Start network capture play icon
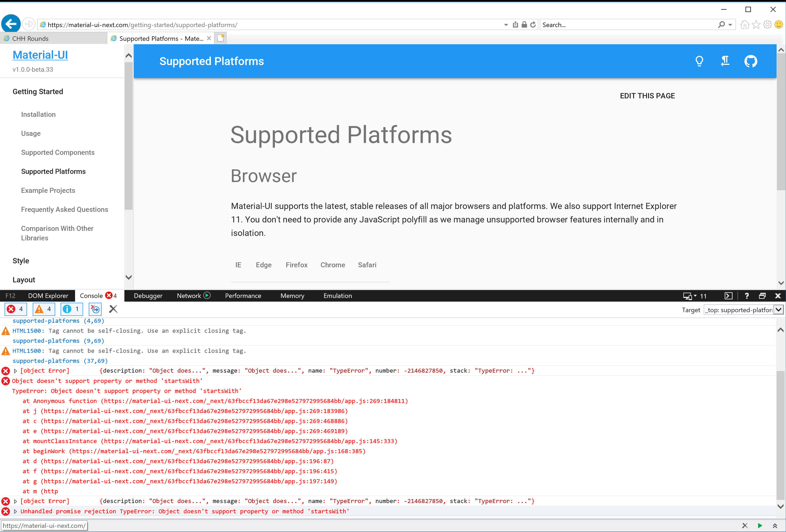 click(x=207, y=295)
